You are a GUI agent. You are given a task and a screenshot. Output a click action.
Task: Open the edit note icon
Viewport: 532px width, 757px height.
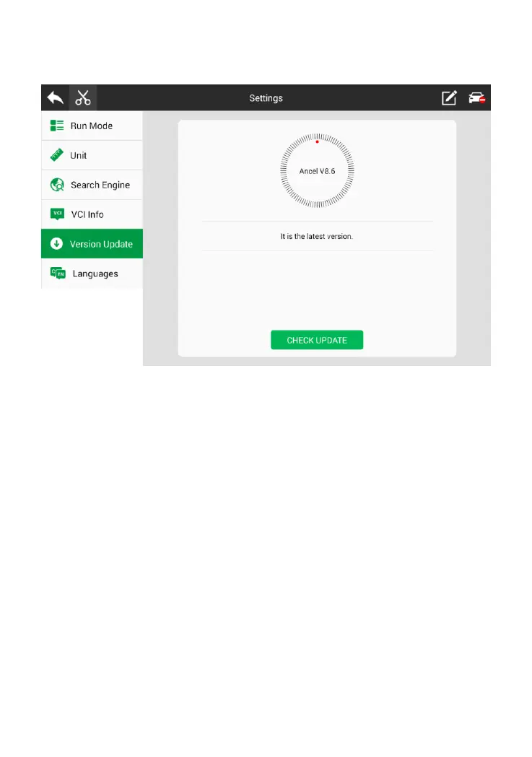click(x=449, y=98)
